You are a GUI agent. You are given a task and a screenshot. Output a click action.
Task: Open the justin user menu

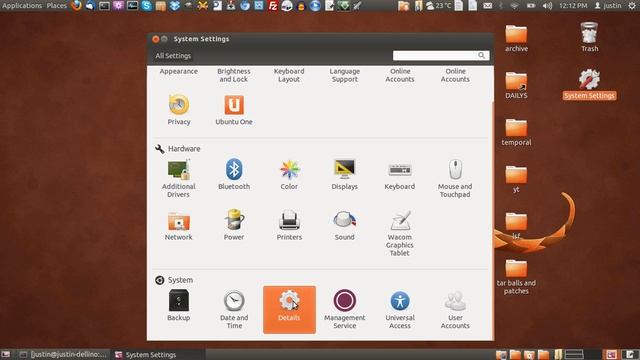pyautogui.click(x=608, y=6)
